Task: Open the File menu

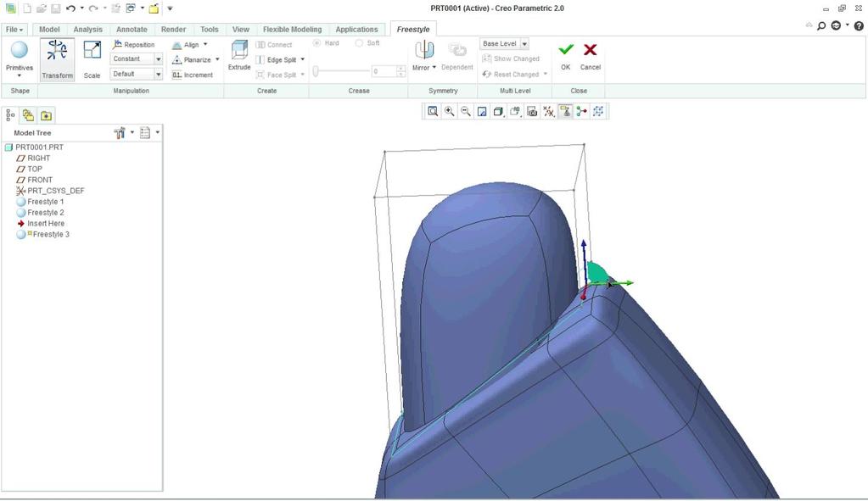Action: click(x=14, y=30)
